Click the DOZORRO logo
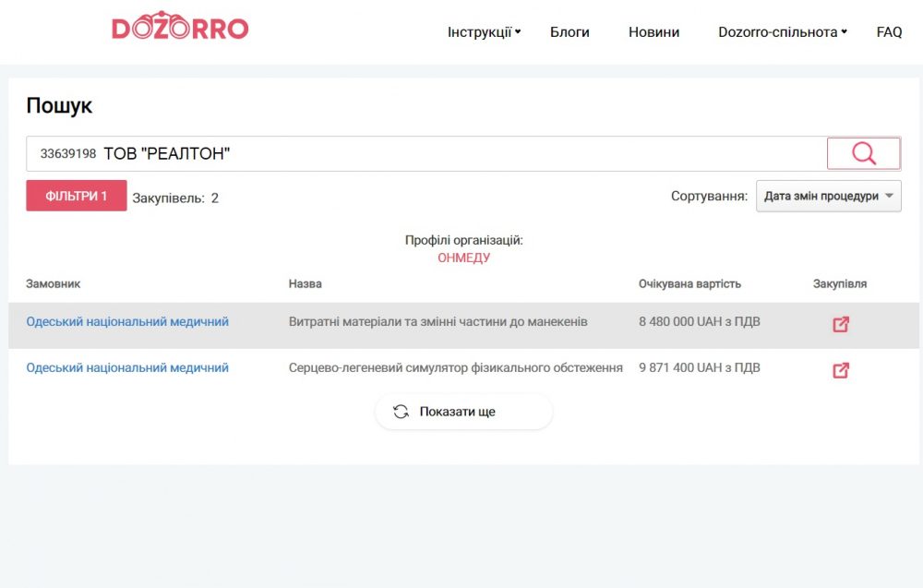Image resolution: width=923 pixels, height=588 pixels. [180, 28]
